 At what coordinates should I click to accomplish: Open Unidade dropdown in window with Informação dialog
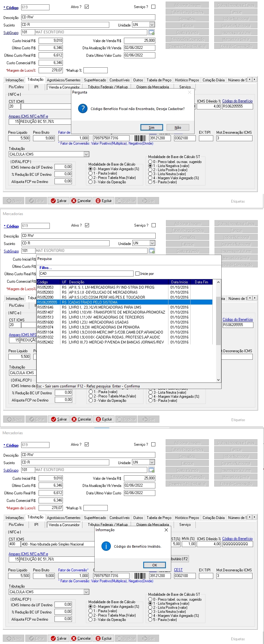click(x=152, y=462)
